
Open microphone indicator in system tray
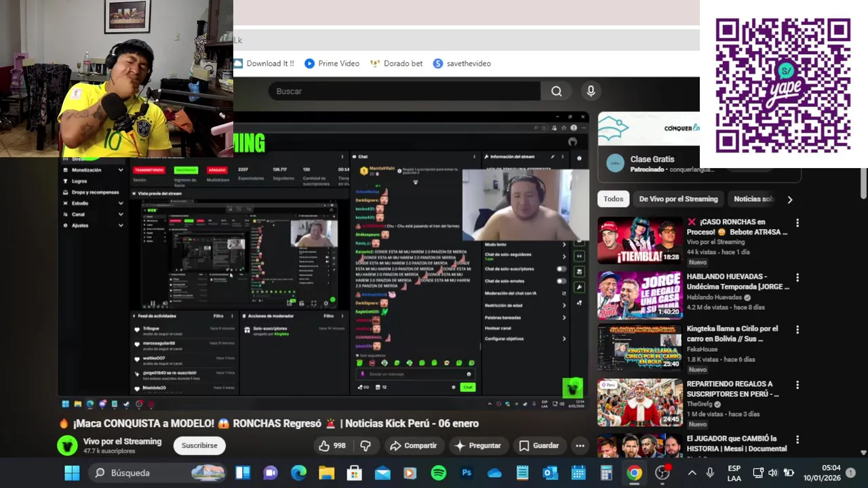[x=710, y=472]
